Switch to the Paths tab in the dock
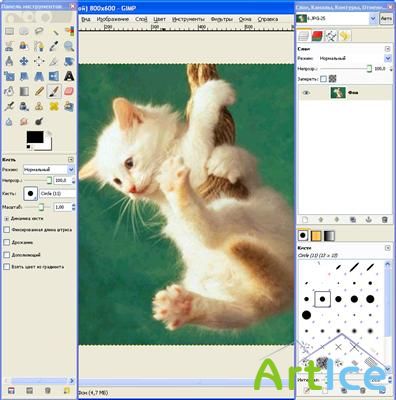Image resolution: width=396 pixels, height=400 pixels. pos(331,36)
